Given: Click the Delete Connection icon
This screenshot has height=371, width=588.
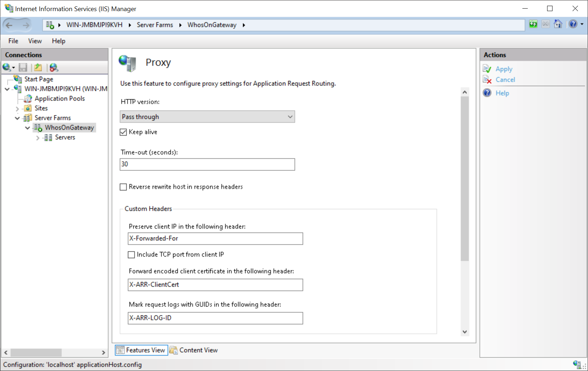Looking at the screenshot, I should [x=54, y=67].
